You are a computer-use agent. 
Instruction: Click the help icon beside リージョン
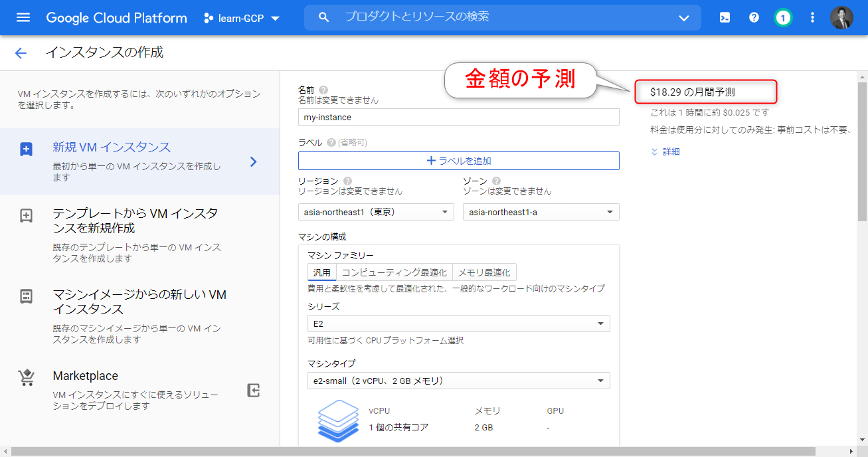click(x=347, y=181)
